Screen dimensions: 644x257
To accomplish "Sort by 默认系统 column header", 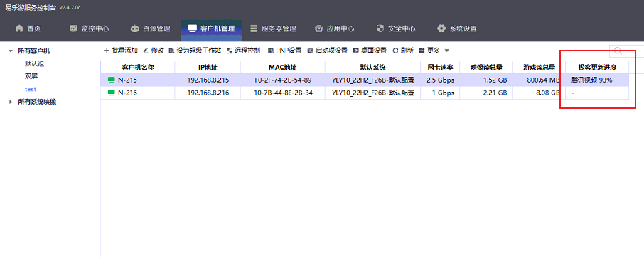I will click(x=373, y=68).
